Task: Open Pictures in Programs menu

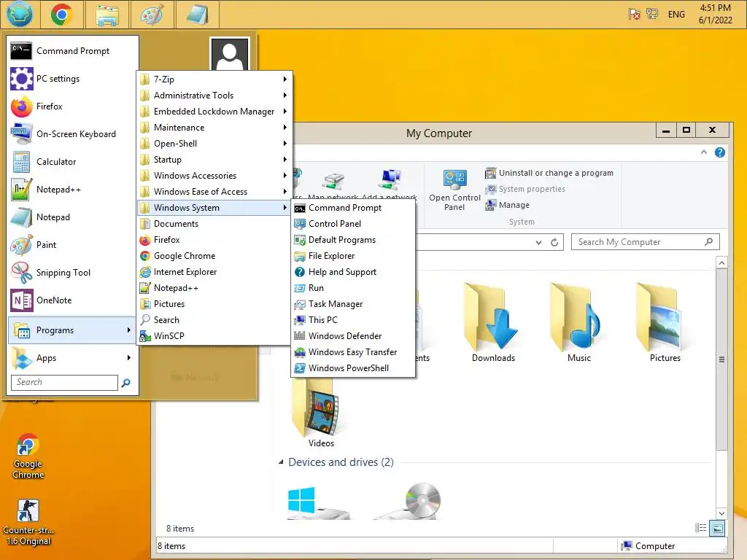Action: pyautogui.click(x=214, y=304)
